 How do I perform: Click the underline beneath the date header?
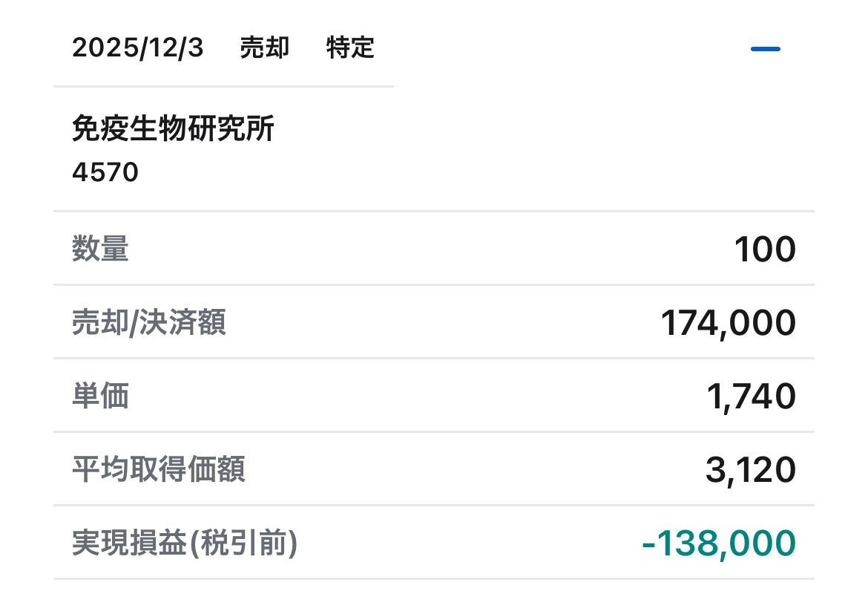click(223, 86)
